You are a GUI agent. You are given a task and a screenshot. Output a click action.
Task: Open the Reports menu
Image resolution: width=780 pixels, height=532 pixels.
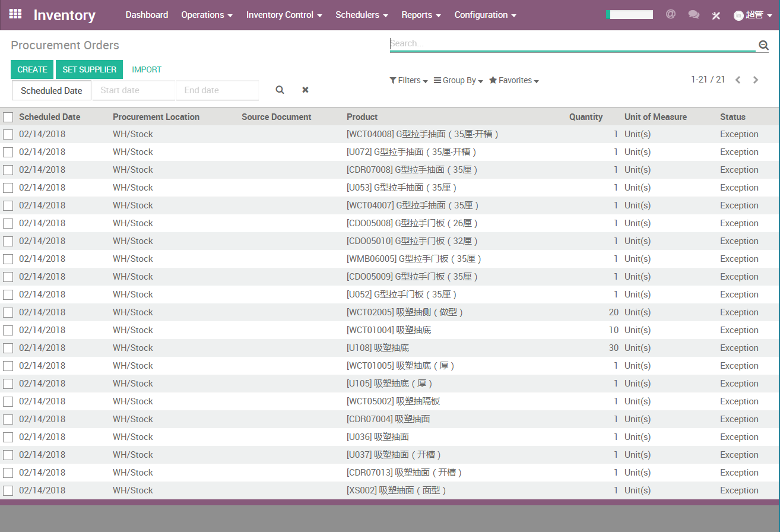421,15
